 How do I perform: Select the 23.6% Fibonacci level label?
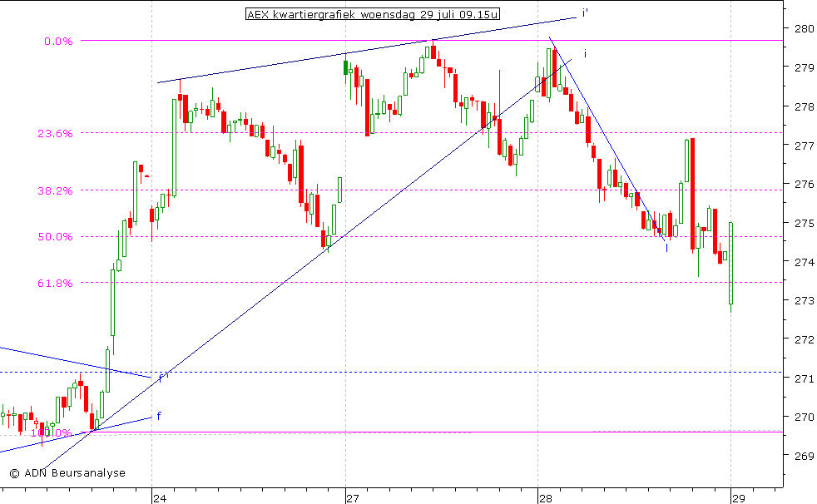click(55, 133)
